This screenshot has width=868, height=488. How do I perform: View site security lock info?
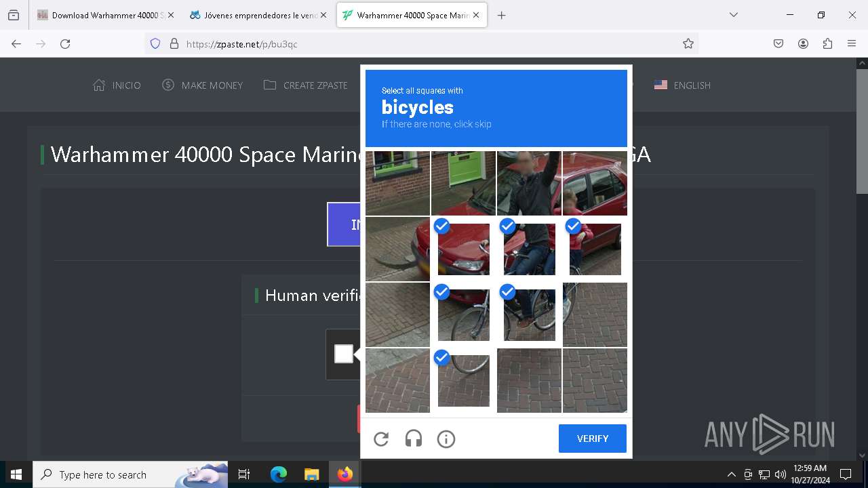click(174, 43)
